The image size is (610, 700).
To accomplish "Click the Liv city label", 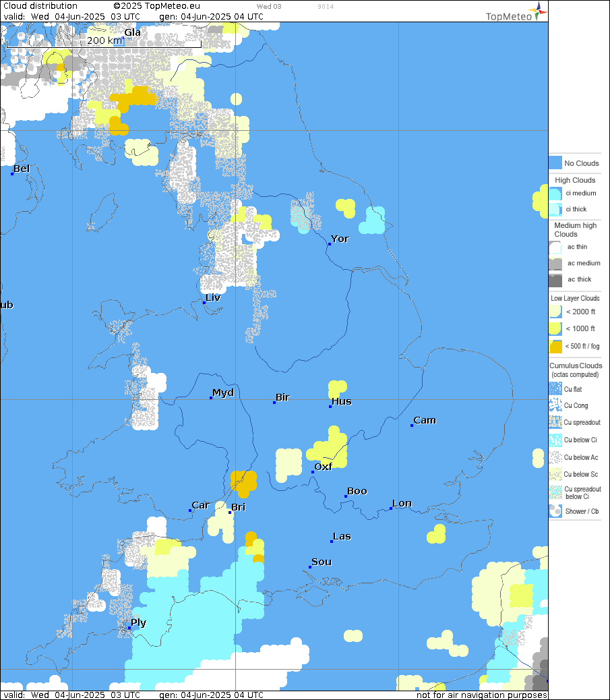I will (x=213, y=298).
